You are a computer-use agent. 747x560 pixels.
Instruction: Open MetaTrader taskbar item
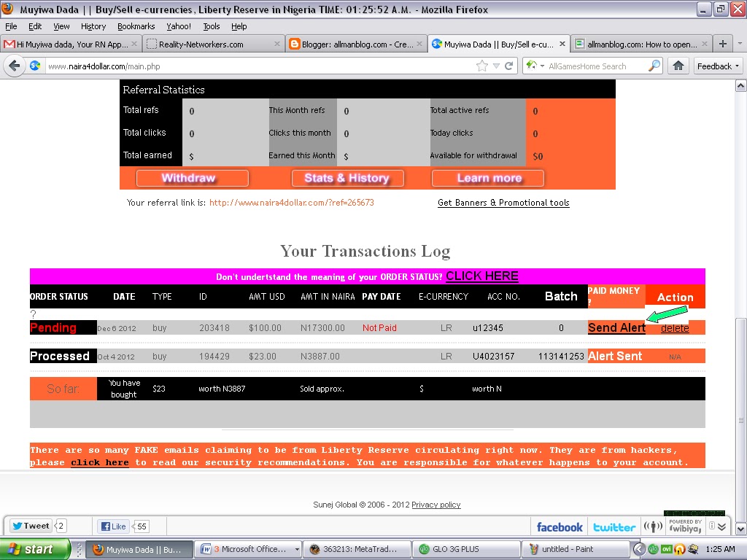[357, 549]
